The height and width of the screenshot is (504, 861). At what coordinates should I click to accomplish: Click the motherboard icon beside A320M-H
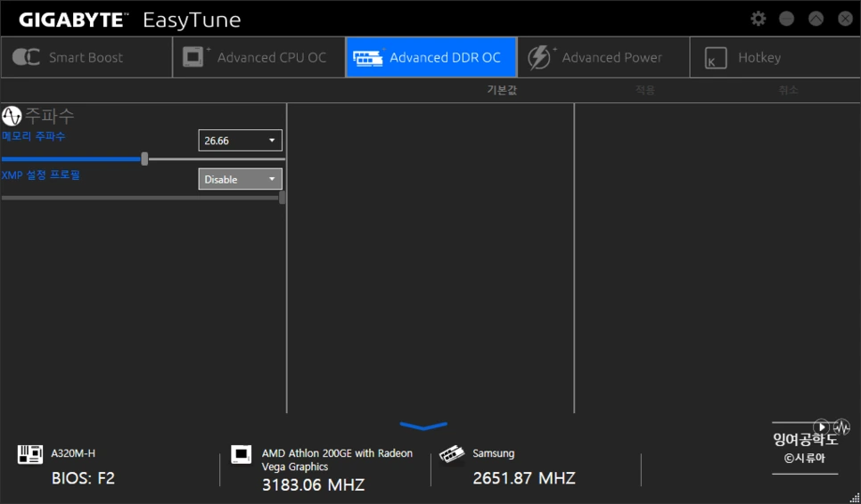[30, 454]
